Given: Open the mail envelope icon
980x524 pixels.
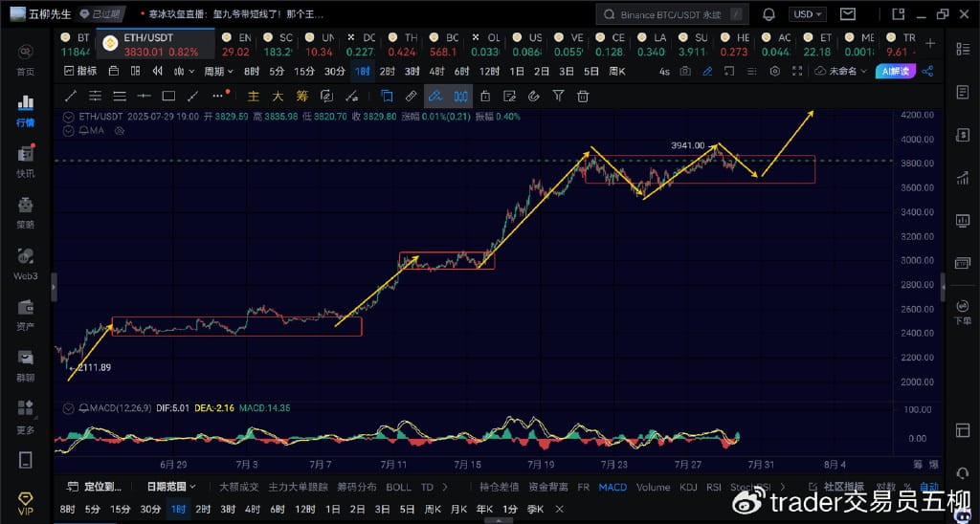Looking at the screenshot, I should 848,13.
